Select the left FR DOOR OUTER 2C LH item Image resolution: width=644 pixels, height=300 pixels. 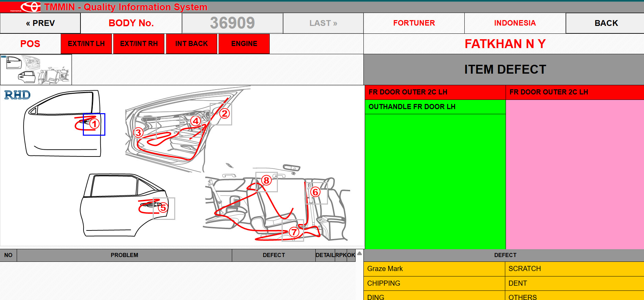click(x=435, y=92)
